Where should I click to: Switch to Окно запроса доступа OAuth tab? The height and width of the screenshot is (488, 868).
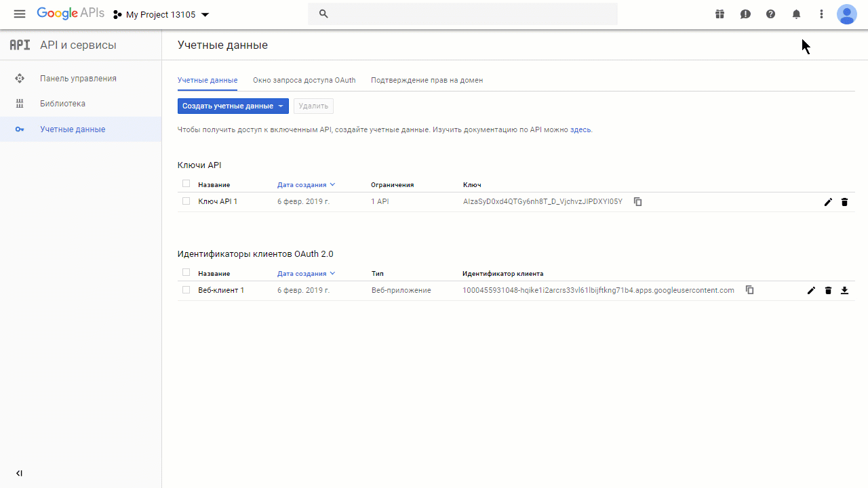pos(304,80)
